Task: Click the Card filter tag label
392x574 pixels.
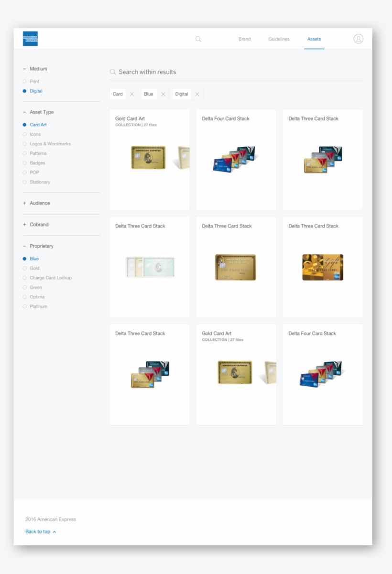Action: click(118, 94)
